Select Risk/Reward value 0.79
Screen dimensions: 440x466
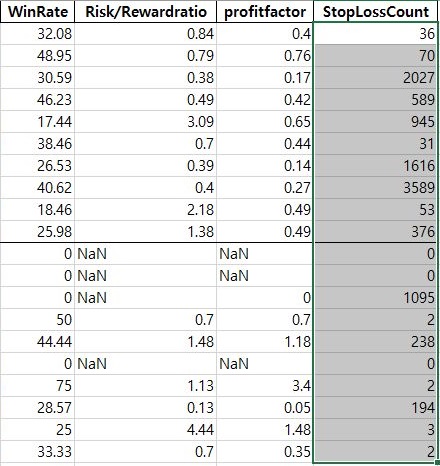[x=146, y=56]
